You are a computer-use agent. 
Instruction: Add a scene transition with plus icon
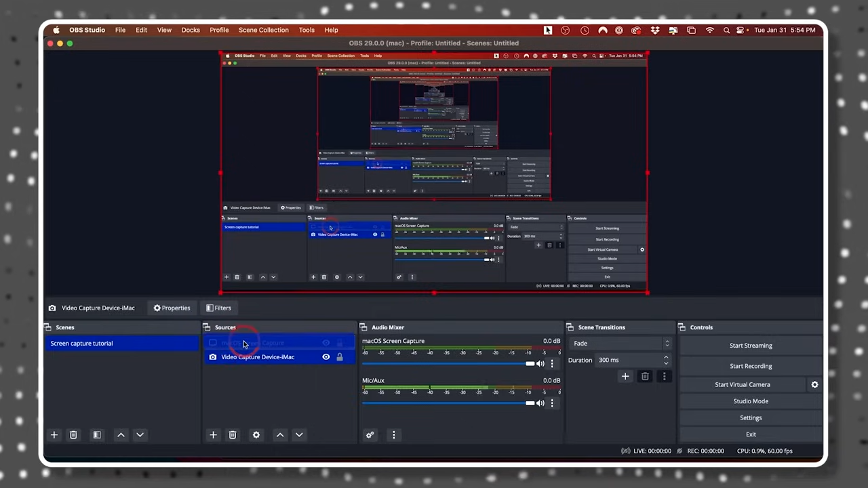(x=625, y=377)
